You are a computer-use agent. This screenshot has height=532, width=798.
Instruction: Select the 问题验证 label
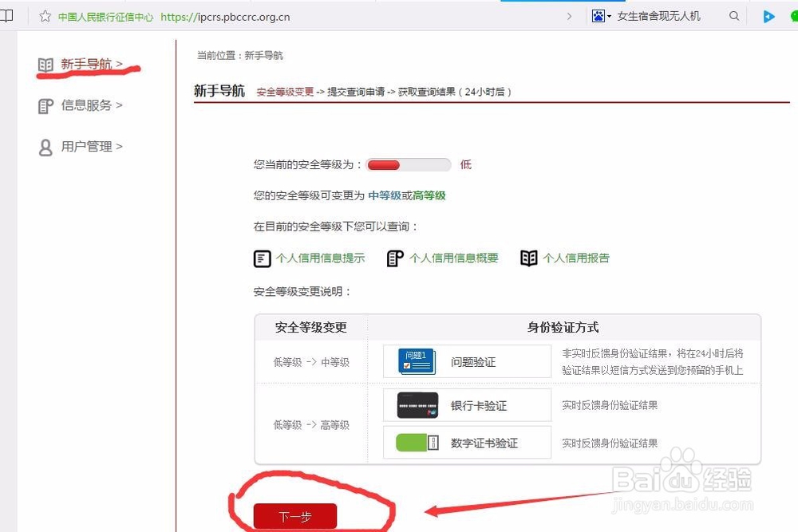click(x=473, y=362)
